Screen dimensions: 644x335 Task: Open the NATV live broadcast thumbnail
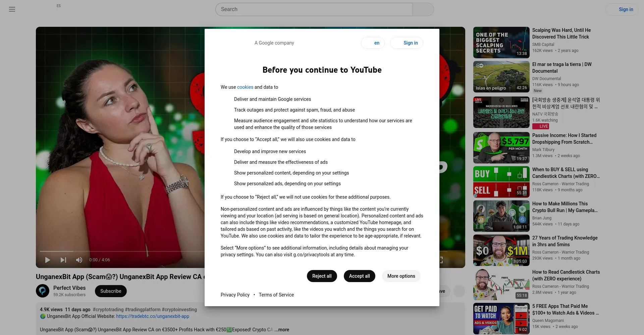coord(501,112)
